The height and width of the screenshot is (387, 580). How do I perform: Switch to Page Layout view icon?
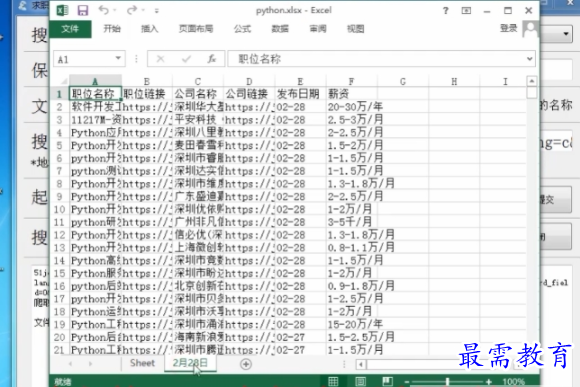point(360,381)
